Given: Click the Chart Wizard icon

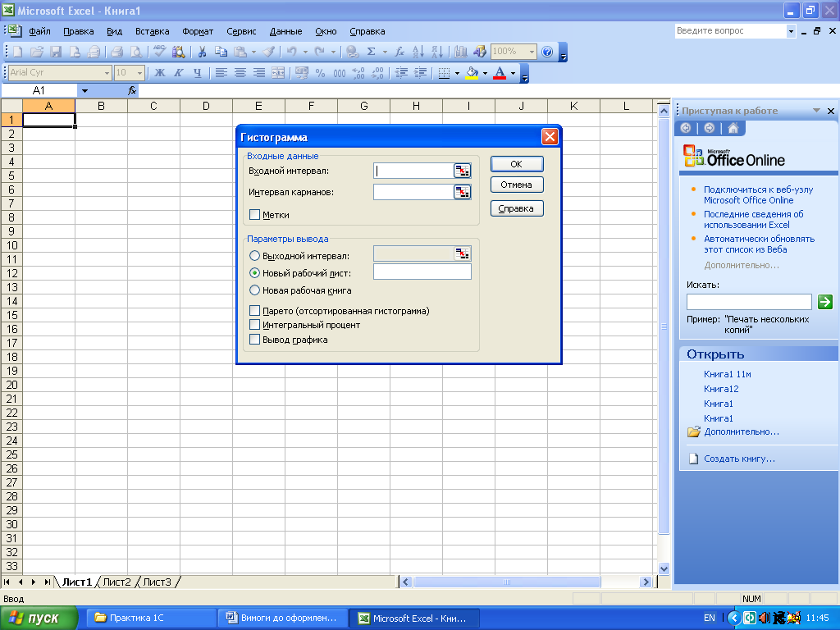Looking at the screenshot, I should point(461,52).
